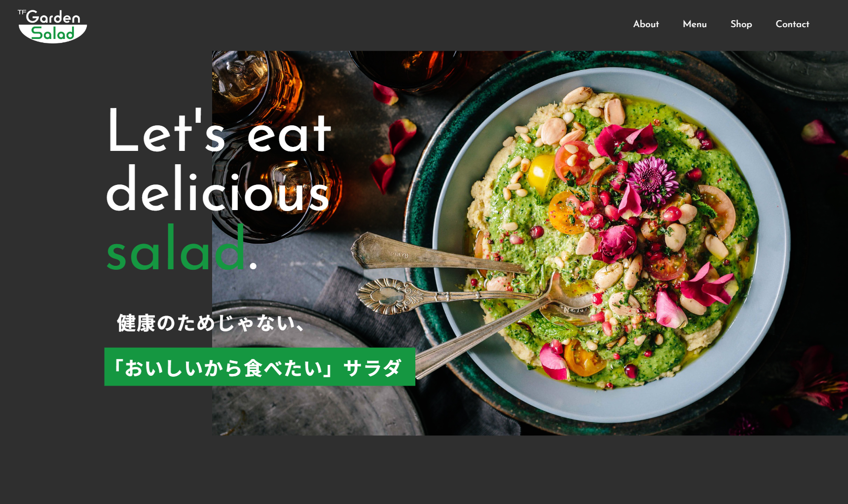
Task: Click the purple flower on the salad
Action: 653,180
